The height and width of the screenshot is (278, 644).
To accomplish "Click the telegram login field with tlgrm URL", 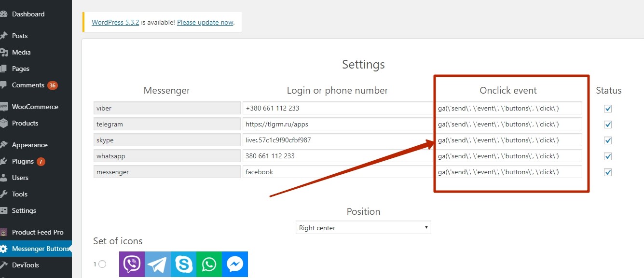I will coord(337,124).
